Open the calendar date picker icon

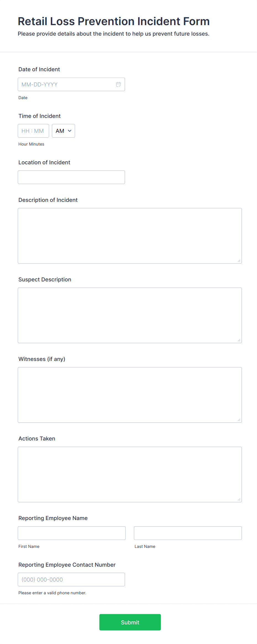tap(119, 85)
